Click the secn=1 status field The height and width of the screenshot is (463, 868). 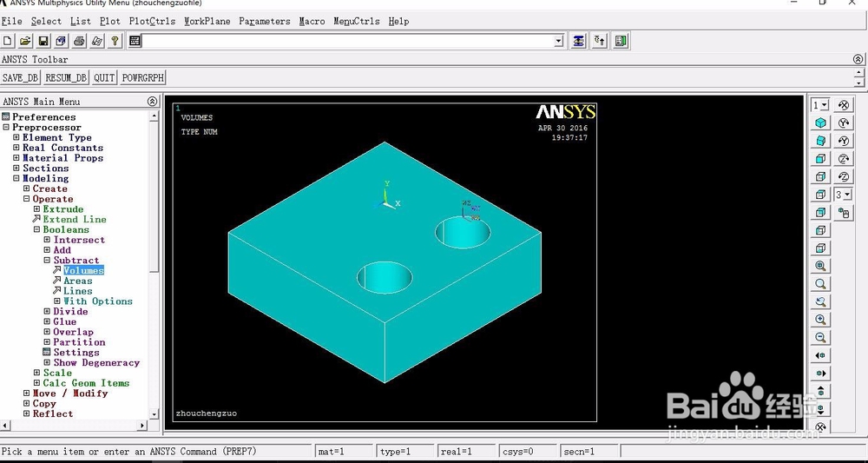(589, 452)
